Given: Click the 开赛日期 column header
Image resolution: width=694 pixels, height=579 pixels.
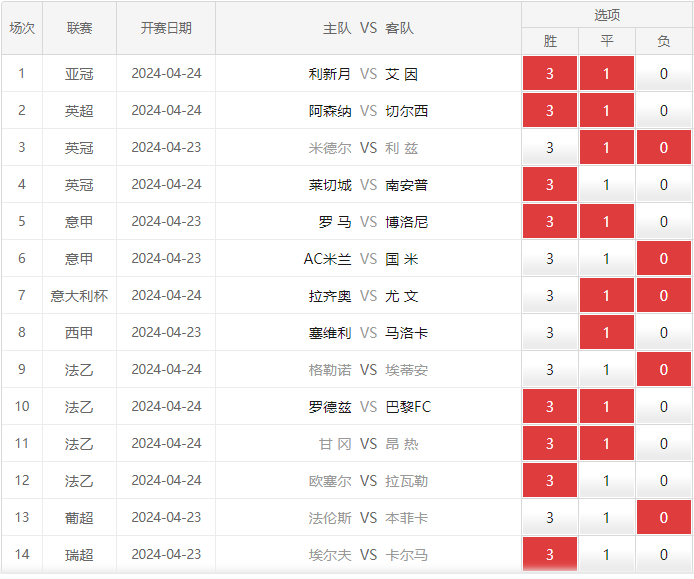Looking at the screenshot, I should (166, 28).
